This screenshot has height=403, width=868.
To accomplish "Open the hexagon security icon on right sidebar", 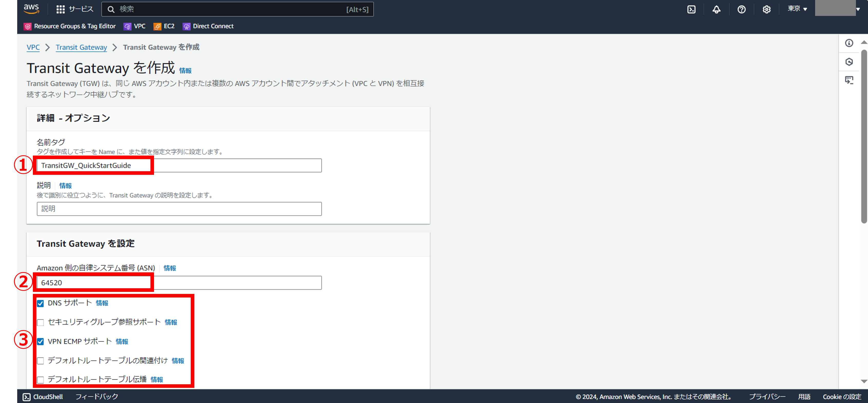I will point(849,62).
